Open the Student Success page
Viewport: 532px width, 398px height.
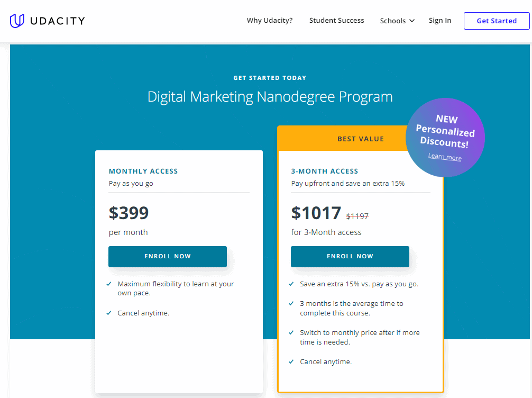[336, 20]
